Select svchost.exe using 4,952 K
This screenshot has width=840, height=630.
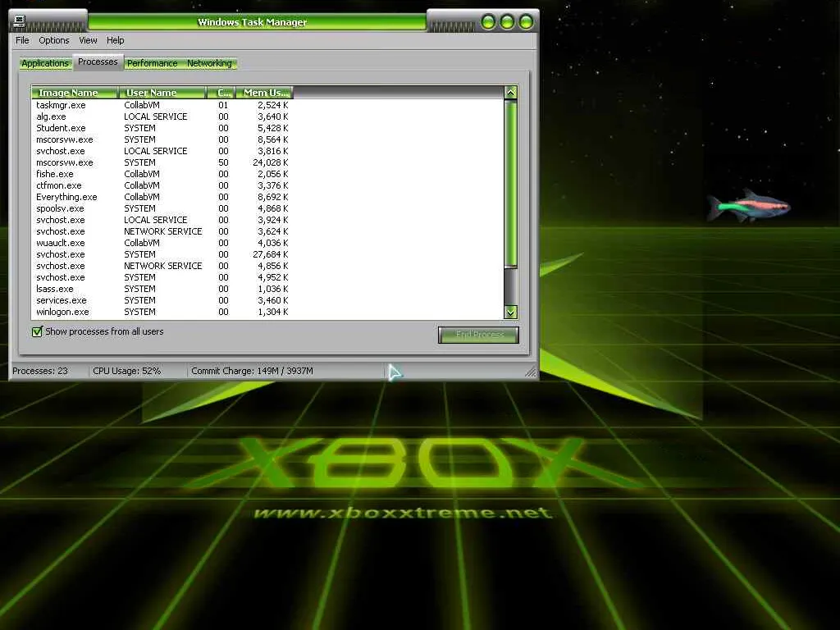click(162, 277)
